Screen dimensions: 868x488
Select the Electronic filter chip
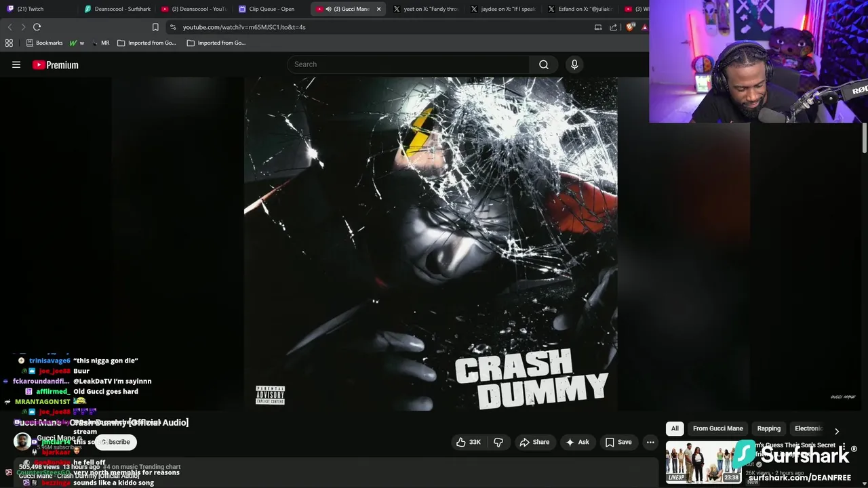coord(808,428)
